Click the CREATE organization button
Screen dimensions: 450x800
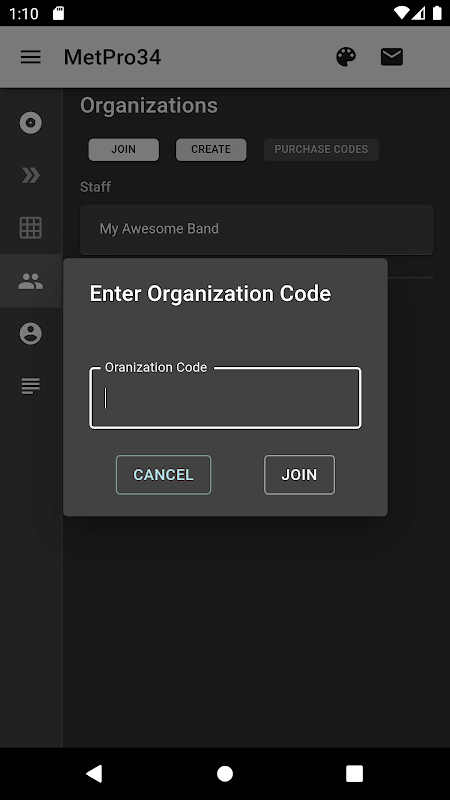click(x=211, y=149)
